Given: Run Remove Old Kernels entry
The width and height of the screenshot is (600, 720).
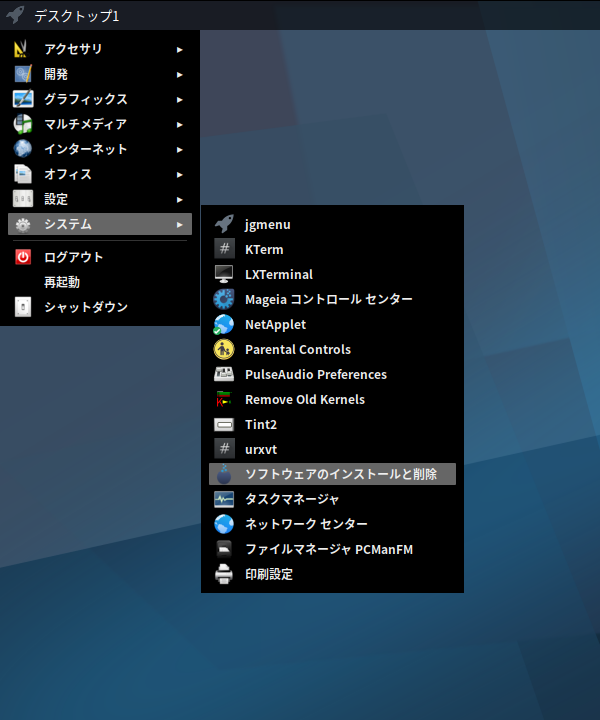Looking at the screenshot, I should tap(332, 399).
